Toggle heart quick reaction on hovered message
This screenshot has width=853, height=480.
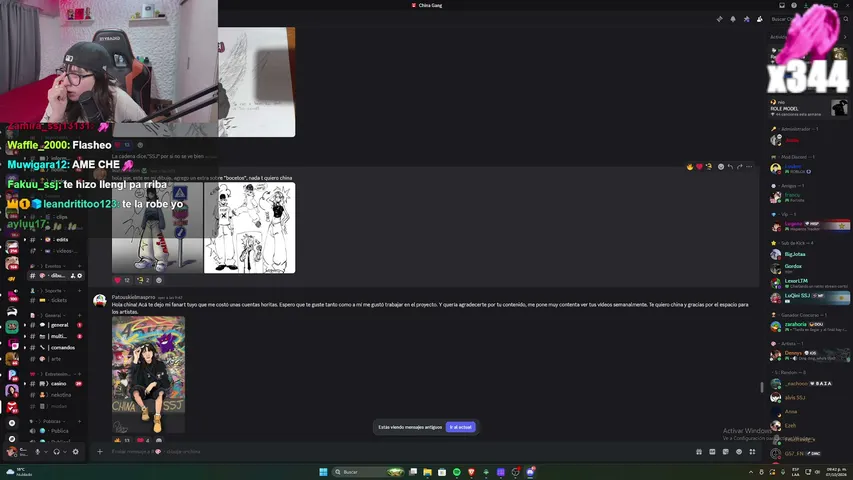[699, 167]
